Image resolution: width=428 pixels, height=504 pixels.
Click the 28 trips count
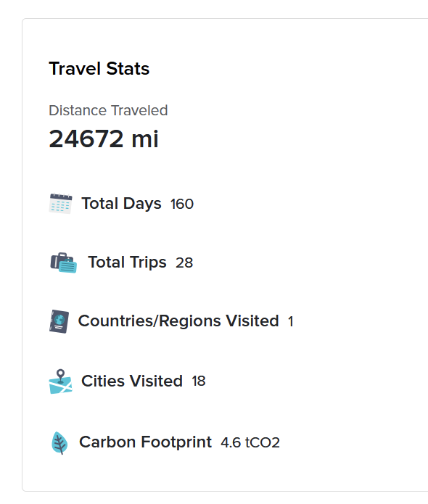(x=184, y=263)
